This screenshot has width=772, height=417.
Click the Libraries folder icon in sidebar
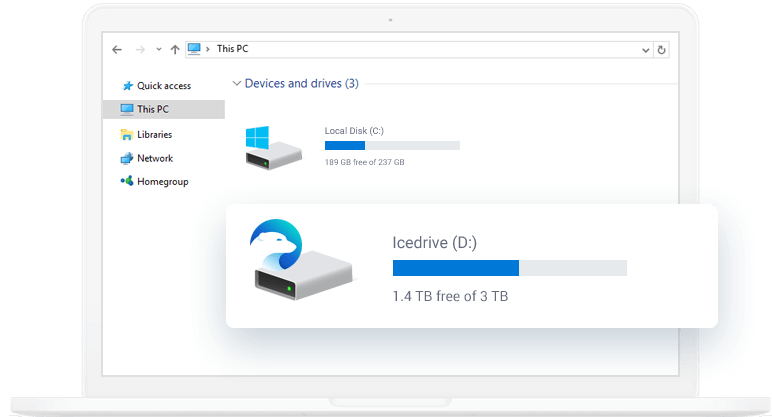pos(127,134)
